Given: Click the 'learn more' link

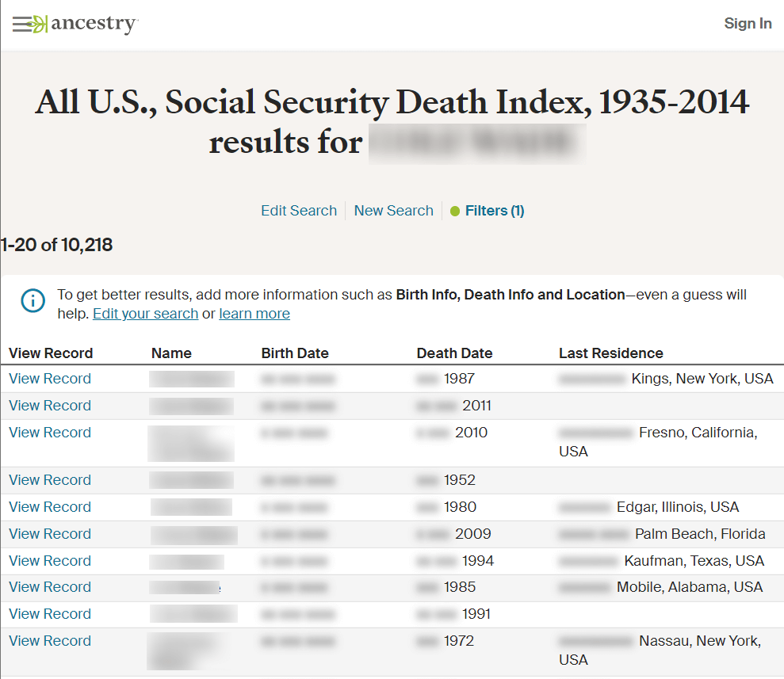Looking at the screenshot, I should pyautogui.click(x=254, y=314).
